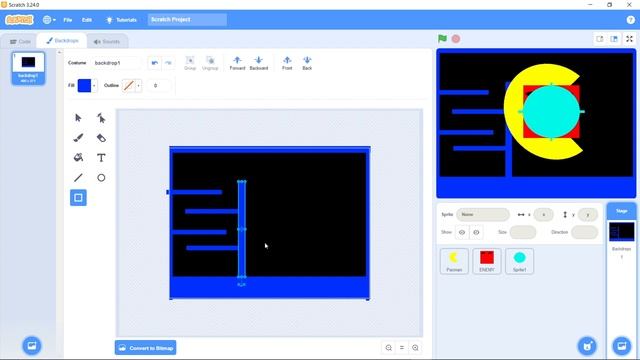The width and height of the screenshot is (640, 360).
Task: Select the Circle tool
Action: pyautogui.click(x=101, y=178)
